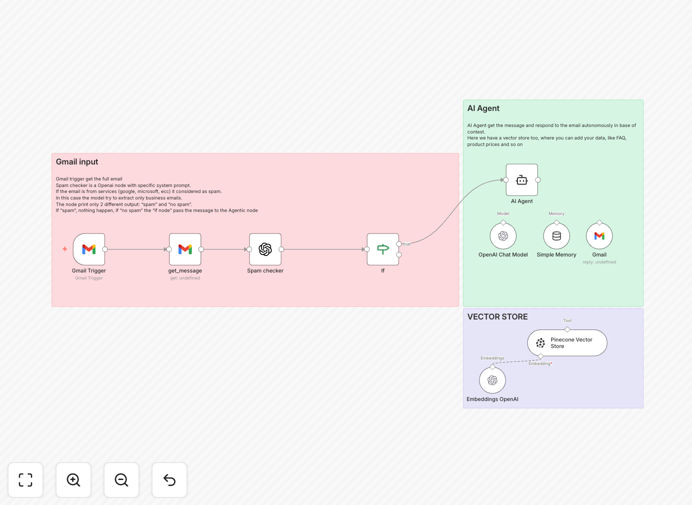Zoom in on the workflow canvas
The height and width of the screenshot is (505, 692).
pos(73,480)
